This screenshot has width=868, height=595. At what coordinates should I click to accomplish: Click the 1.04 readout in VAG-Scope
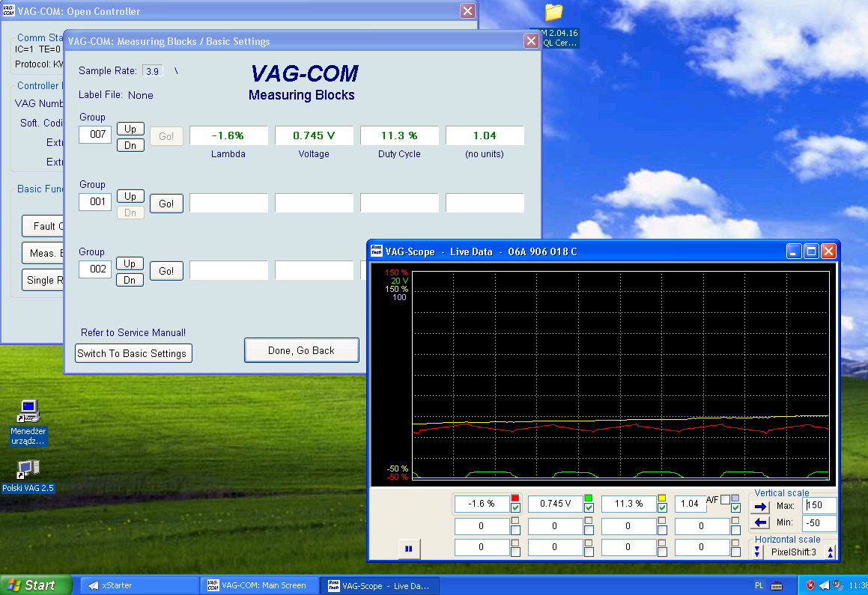690,504
